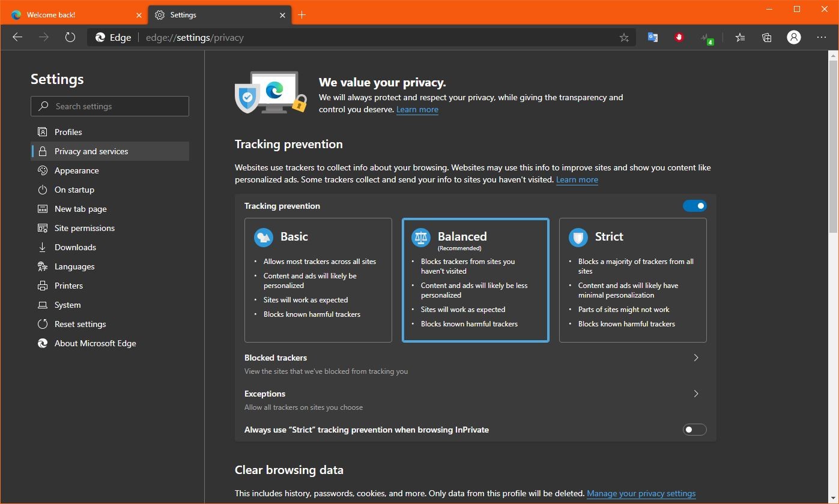Open Manage your privacy settings link
Viewport: 839px width, 504px height.
tap(641, 493)
